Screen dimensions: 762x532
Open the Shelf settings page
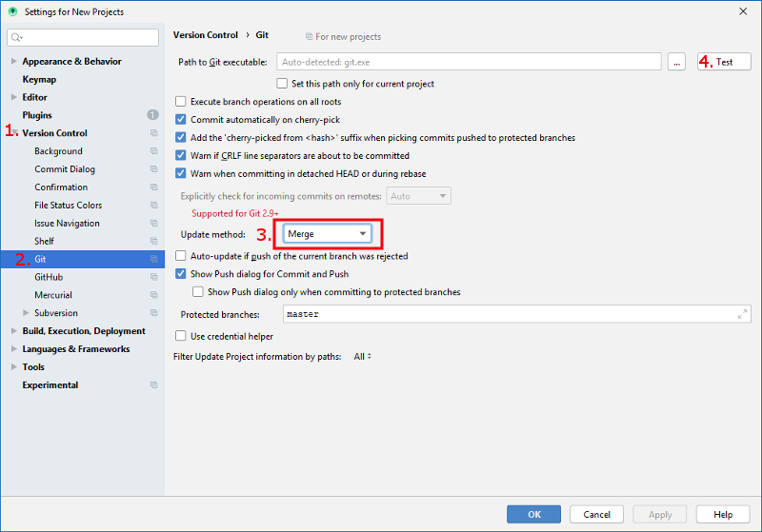(44, 241)
